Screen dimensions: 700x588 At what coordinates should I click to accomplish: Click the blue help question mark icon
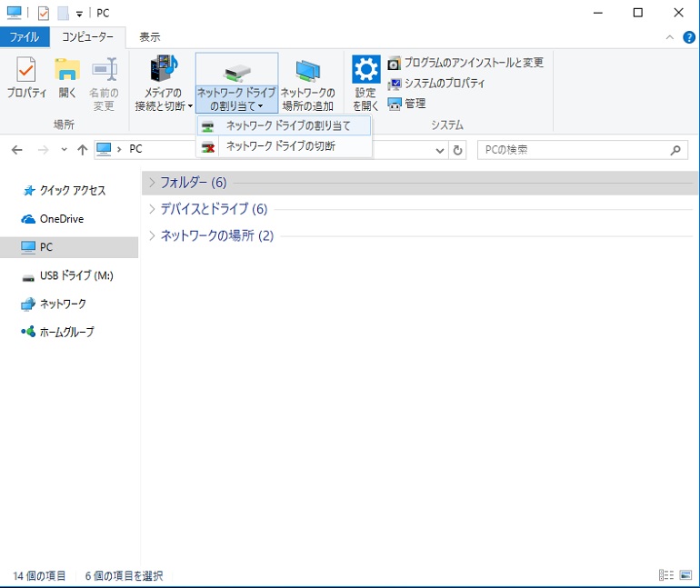coord(689,37)
